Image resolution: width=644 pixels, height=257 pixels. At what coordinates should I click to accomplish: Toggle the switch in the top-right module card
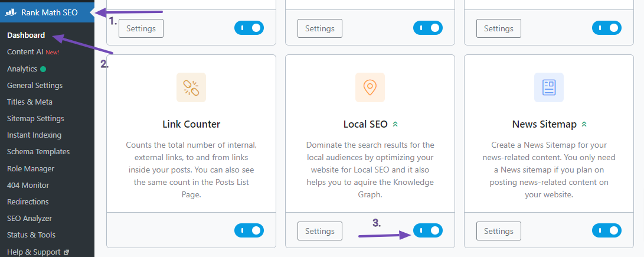coord(607,28)
